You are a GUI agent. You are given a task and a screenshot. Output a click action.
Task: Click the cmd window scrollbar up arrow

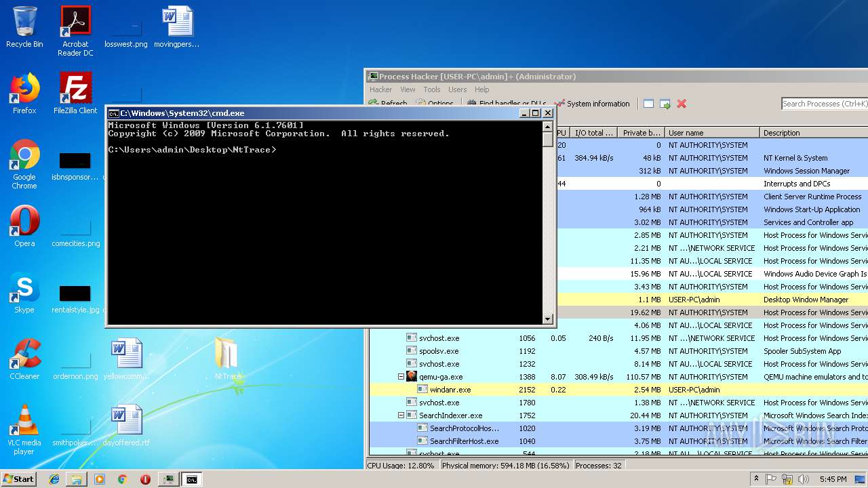pos(548,127)
